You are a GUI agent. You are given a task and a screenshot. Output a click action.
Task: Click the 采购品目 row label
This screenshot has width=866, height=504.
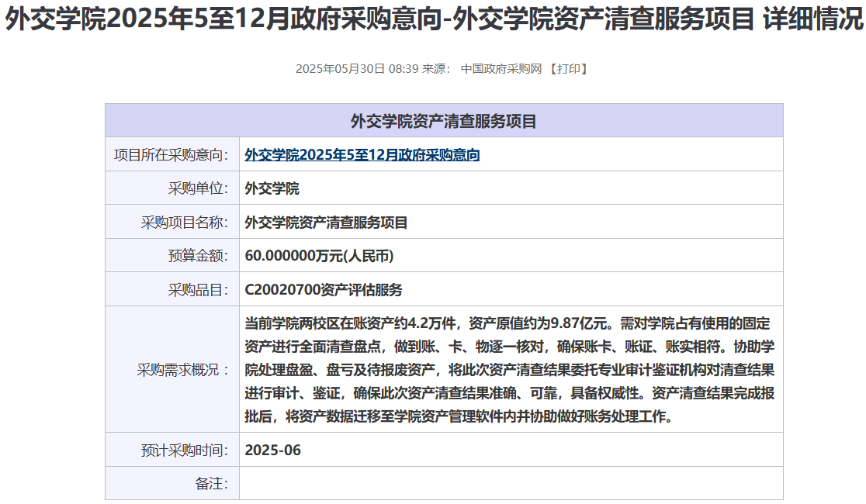coord(198,290)
